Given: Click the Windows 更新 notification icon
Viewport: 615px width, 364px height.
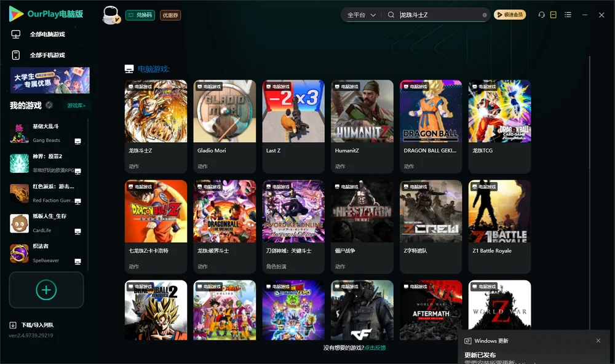Looking at the screenshot, I should coord(467,341).
